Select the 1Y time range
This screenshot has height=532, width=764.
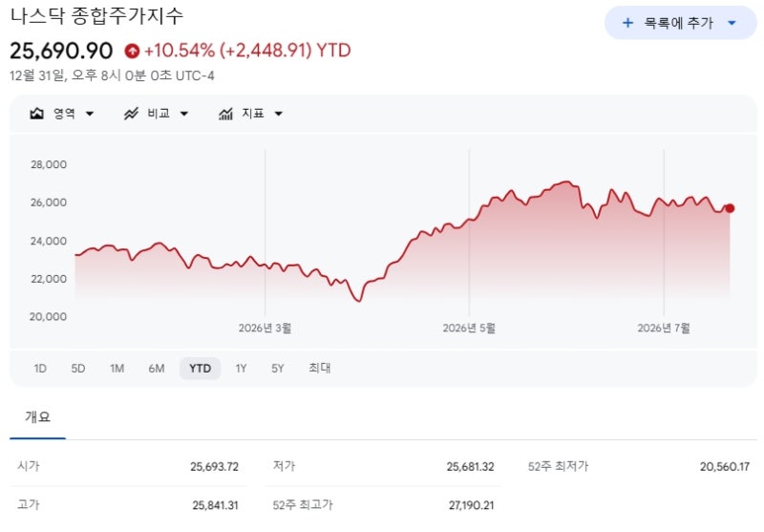pos(241,369)
